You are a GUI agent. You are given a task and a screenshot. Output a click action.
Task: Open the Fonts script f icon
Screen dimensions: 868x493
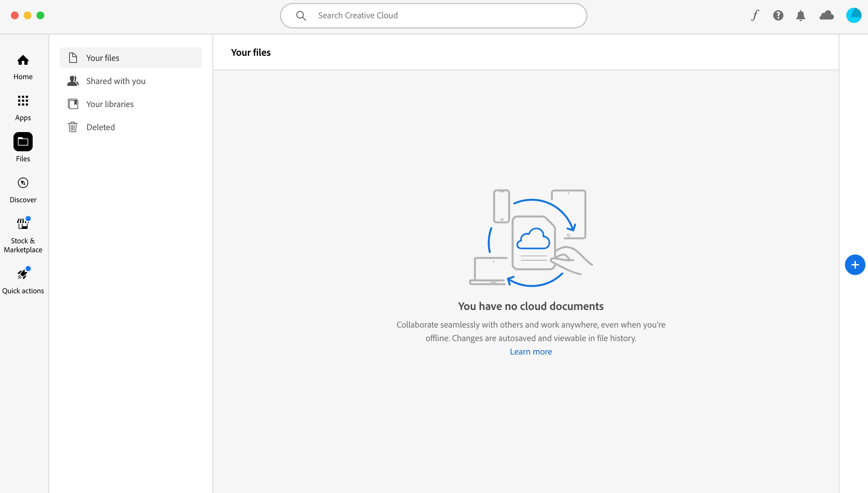755,16
